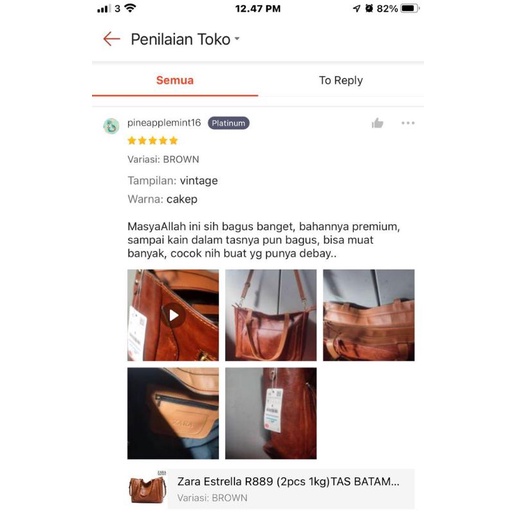Viewport: 516px width, 516px height.
Task: Tap the Wi-Fi status icon
Action: (x=130, y=8)
